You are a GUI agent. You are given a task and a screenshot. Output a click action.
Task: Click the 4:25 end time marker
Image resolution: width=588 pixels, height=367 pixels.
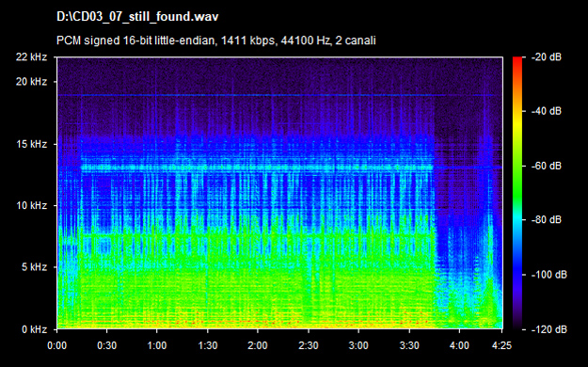(501, 345)
